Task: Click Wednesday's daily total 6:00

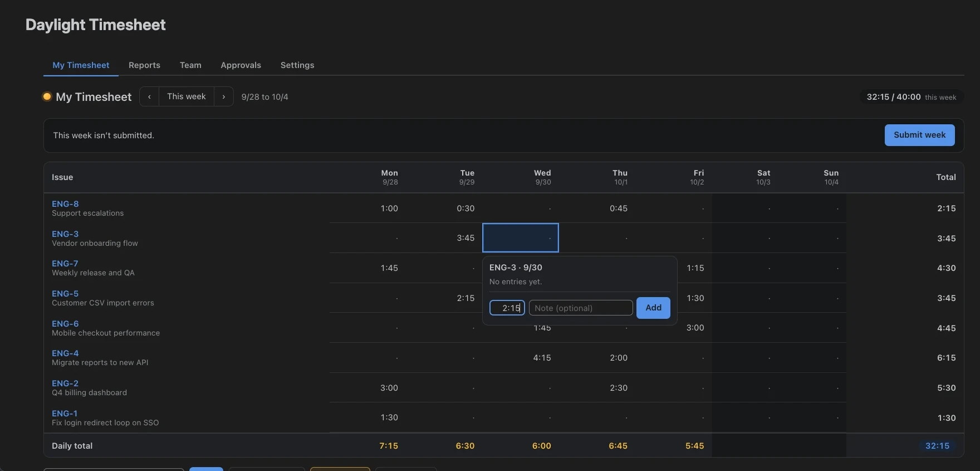Action: click(541, 446)
